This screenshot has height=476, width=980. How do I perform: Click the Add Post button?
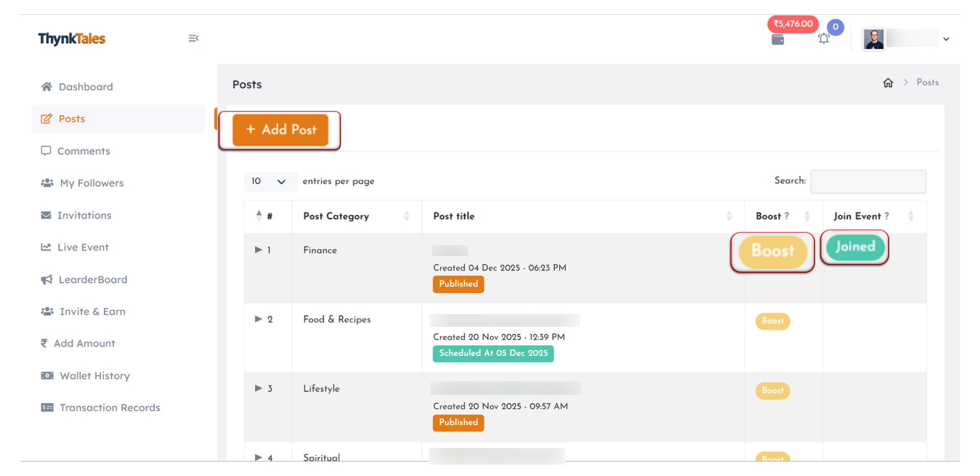[280, 130]
